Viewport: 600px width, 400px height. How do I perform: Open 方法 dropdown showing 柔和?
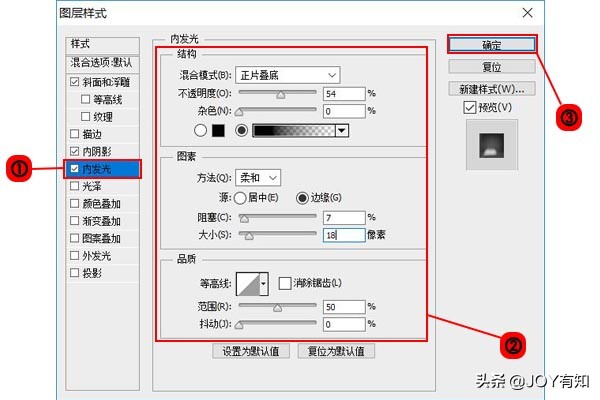coord(258,178)
